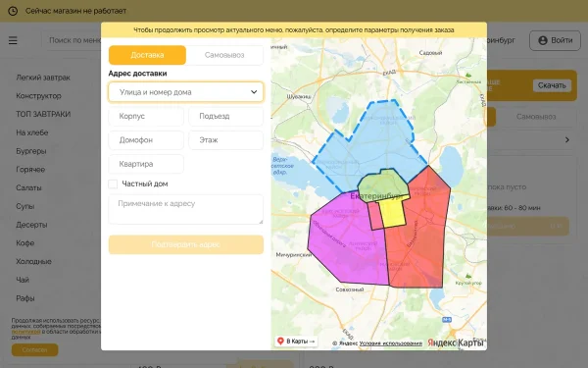Accept cookies with the Согласен button

[35, 350]
